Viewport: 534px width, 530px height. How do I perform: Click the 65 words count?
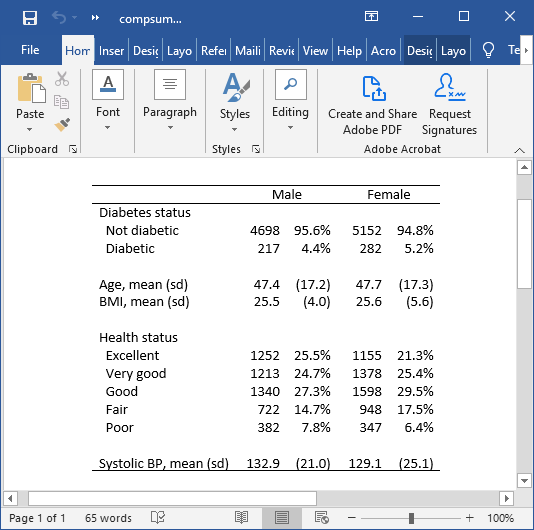pyautogui.click(x=108, y=518)
